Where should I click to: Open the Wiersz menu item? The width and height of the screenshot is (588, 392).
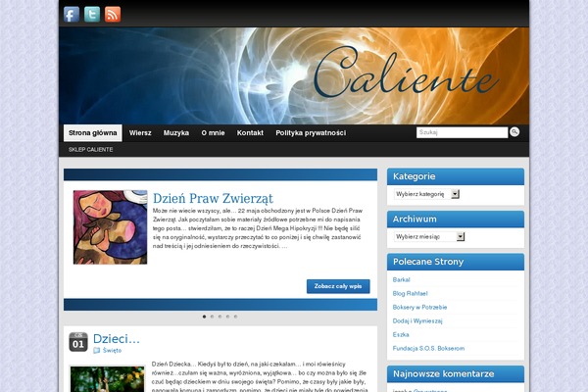click(x=140, y=133)
